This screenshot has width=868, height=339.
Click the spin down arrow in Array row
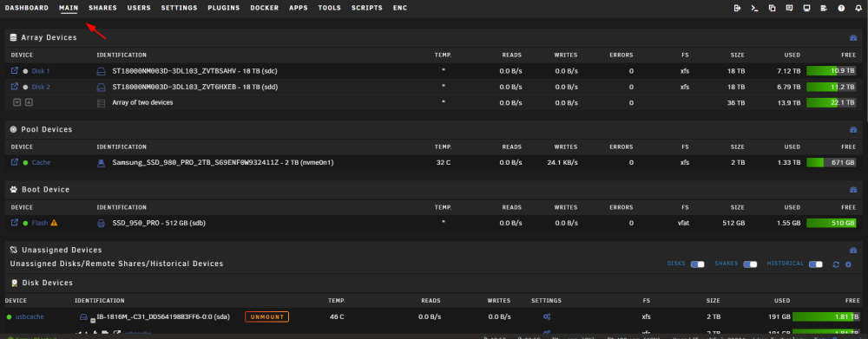16,102
